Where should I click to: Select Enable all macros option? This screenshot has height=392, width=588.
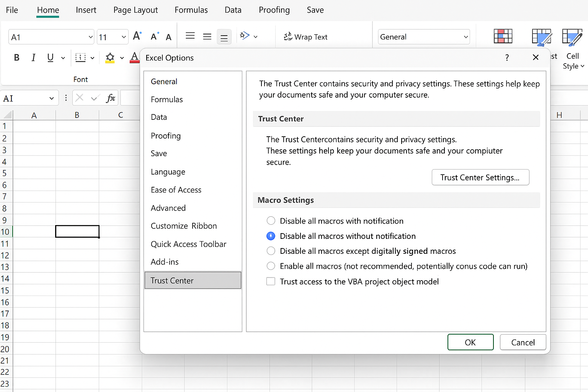click(271, 266)
